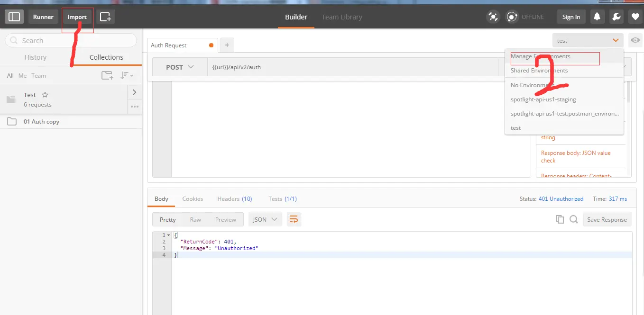Copy the response body using copy icon

pos(560,219)
